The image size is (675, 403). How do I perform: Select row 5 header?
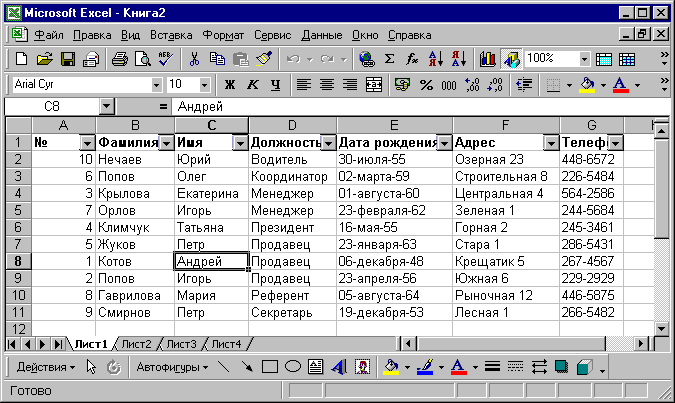pyautogui.click(x=18, y=210)
